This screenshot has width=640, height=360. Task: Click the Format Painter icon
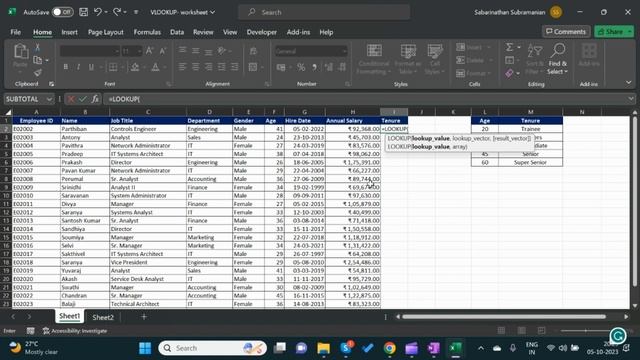click(x=38, y=73)
